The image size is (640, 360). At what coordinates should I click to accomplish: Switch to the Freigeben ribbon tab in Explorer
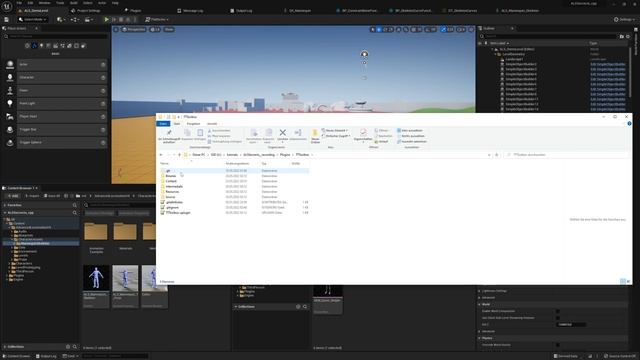point(193,124)
